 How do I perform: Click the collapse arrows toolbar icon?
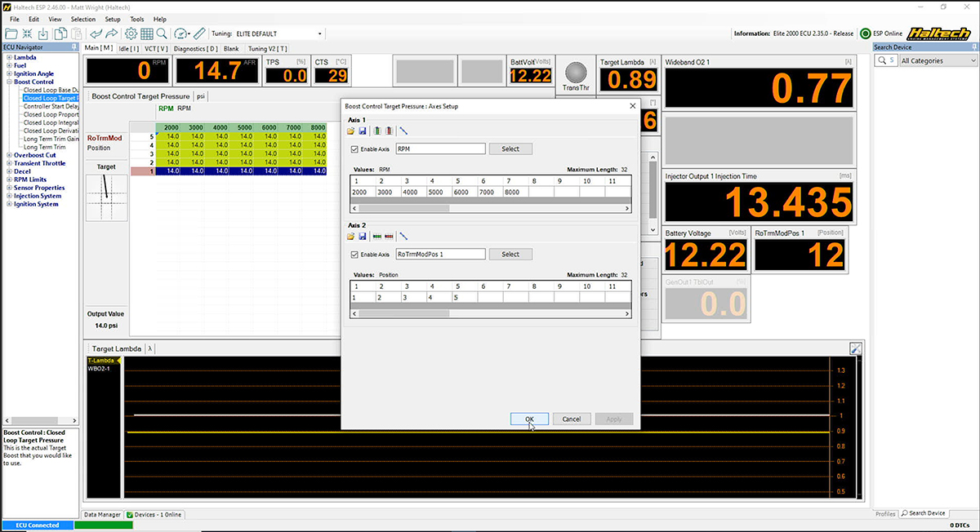coord(27,33)
